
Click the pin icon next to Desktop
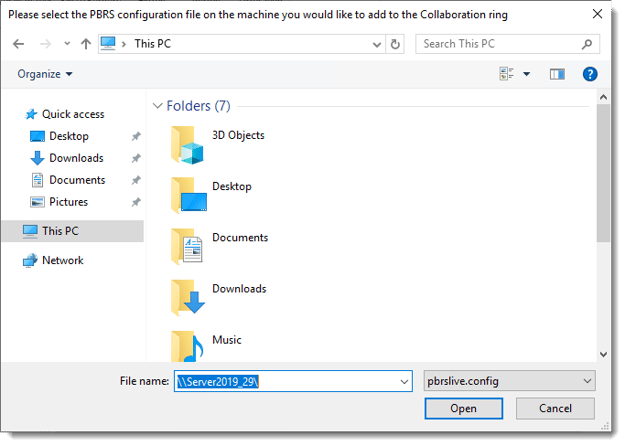click(x=136, y=136)
